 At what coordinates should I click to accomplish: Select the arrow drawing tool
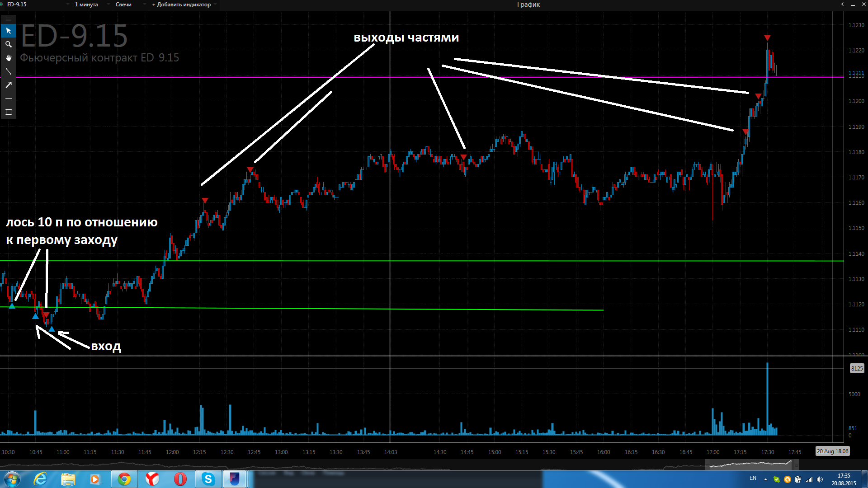pyautogui.click(x=8, y=85)
